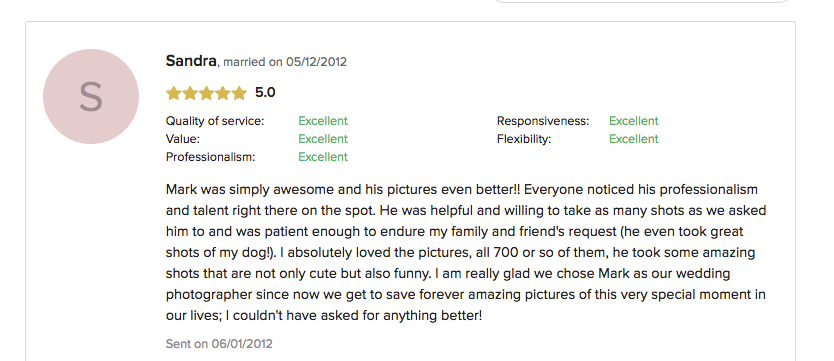Click the Responsiveness label
834x361 pixels.
[543, 121]
